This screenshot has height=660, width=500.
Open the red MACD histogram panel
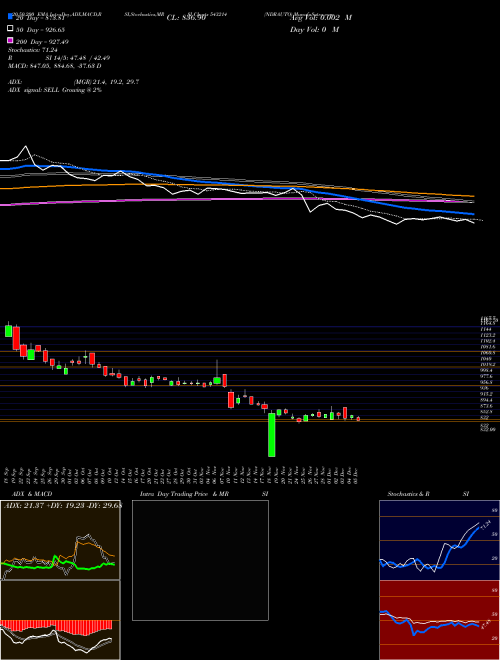tap(60, 620)
